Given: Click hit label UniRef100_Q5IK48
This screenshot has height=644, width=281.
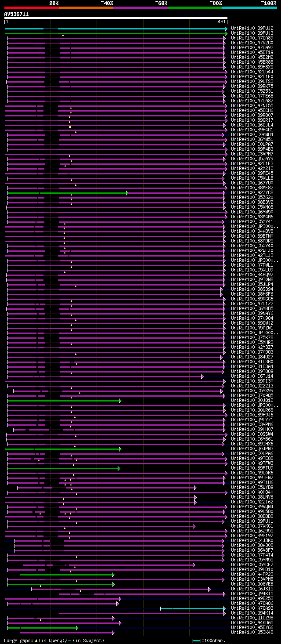Looking at the screenshot, I should (x=252, y=632).
